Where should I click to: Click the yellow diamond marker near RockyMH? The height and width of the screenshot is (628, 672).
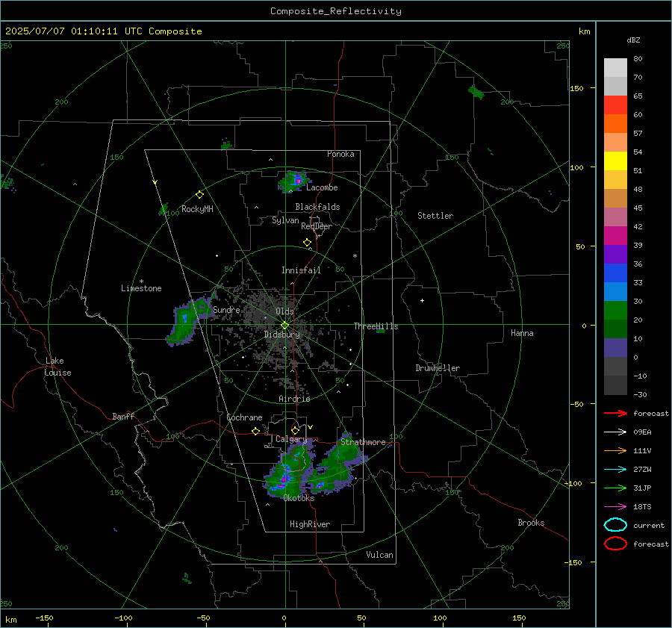pos(199,195)
